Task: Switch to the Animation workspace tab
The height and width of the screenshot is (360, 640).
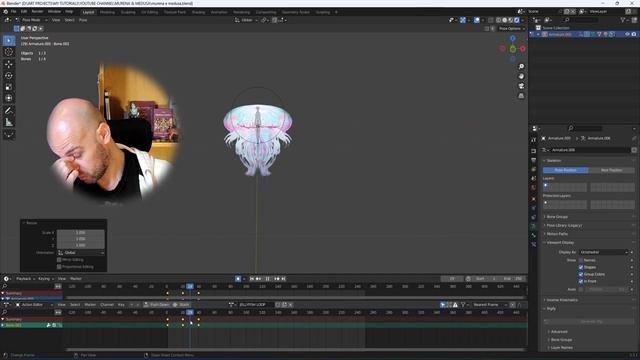Action: 219,12
